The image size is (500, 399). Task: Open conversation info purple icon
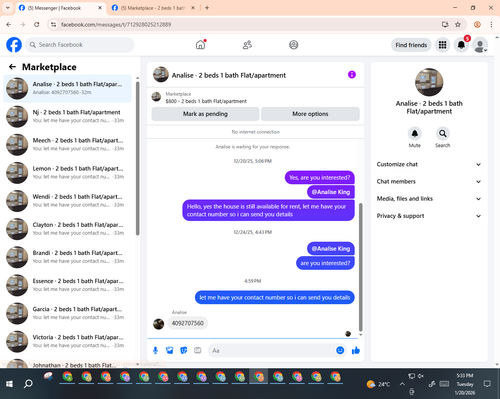click(352, 75)
